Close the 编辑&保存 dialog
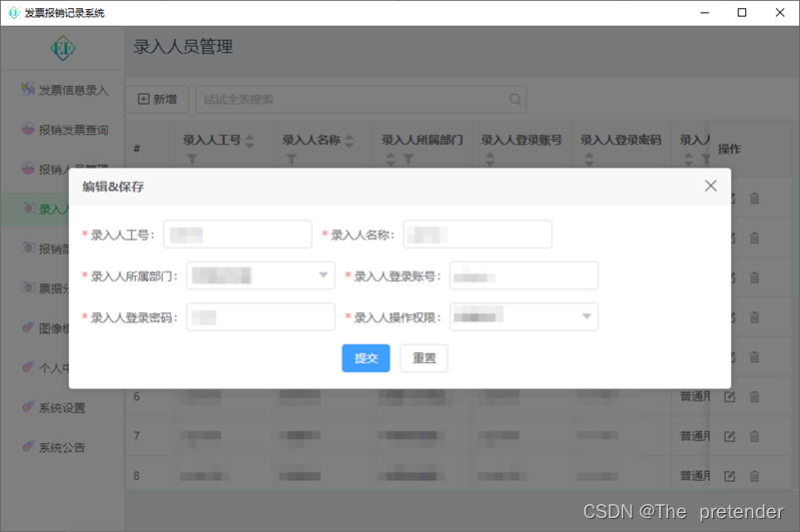 [x=711, y=186]
